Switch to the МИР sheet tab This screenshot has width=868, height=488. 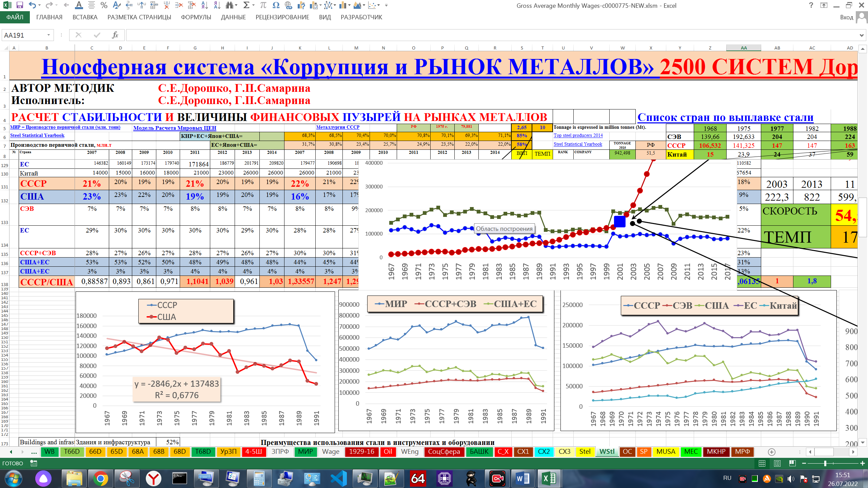click(305, 452)
